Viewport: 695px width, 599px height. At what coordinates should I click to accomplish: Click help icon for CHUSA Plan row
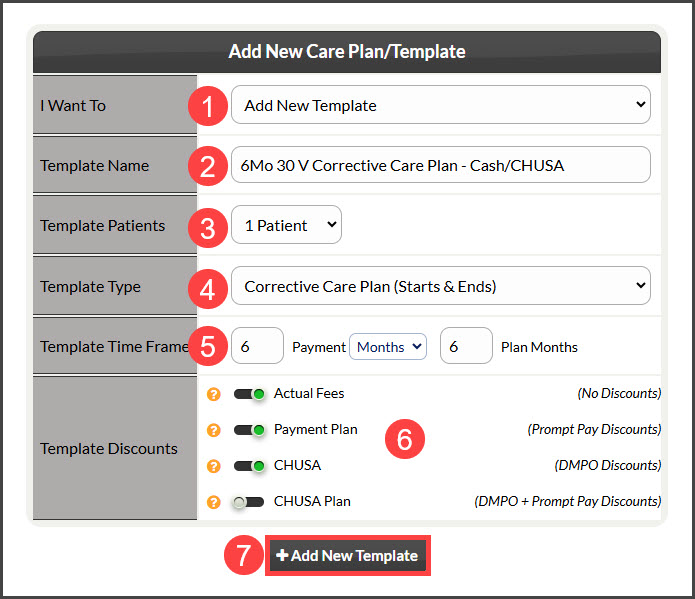point(214,502)
